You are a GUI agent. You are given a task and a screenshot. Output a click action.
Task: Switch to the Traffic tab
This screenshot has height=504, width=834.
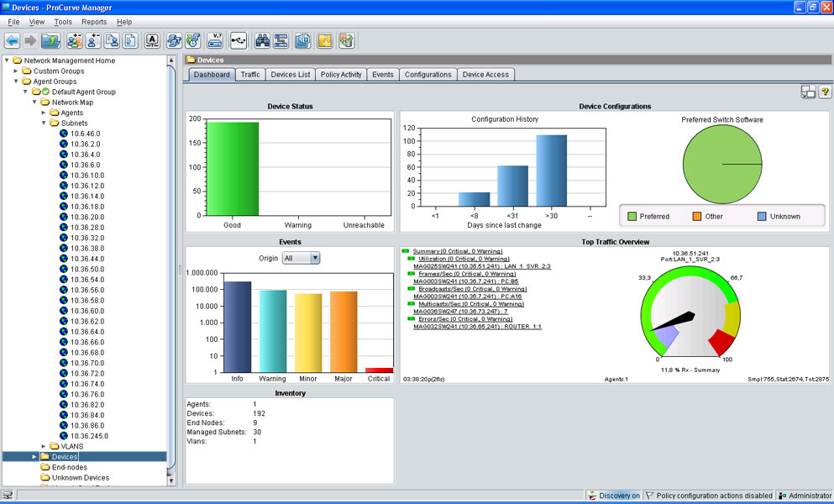[x=250, y=75]
